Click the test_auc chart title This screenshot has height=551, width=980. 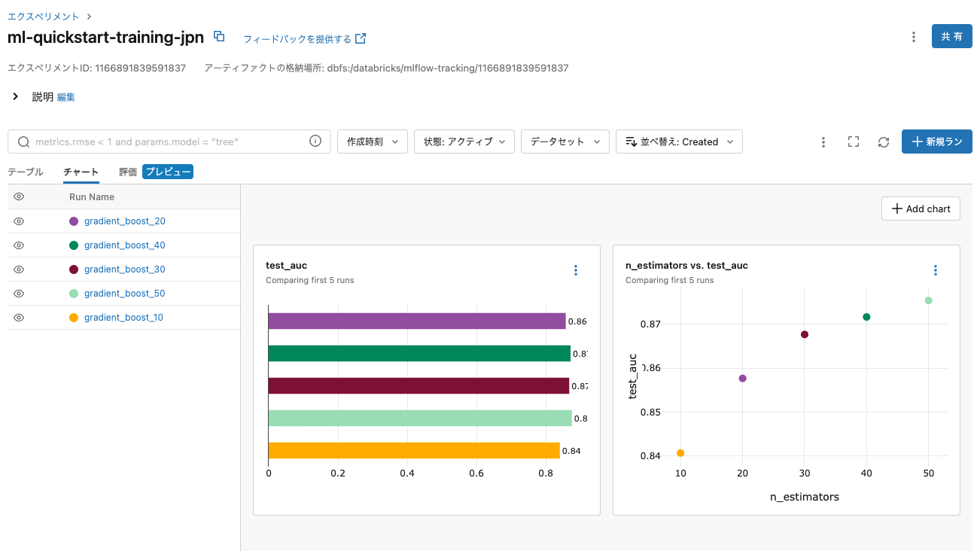tap(287, 265)
